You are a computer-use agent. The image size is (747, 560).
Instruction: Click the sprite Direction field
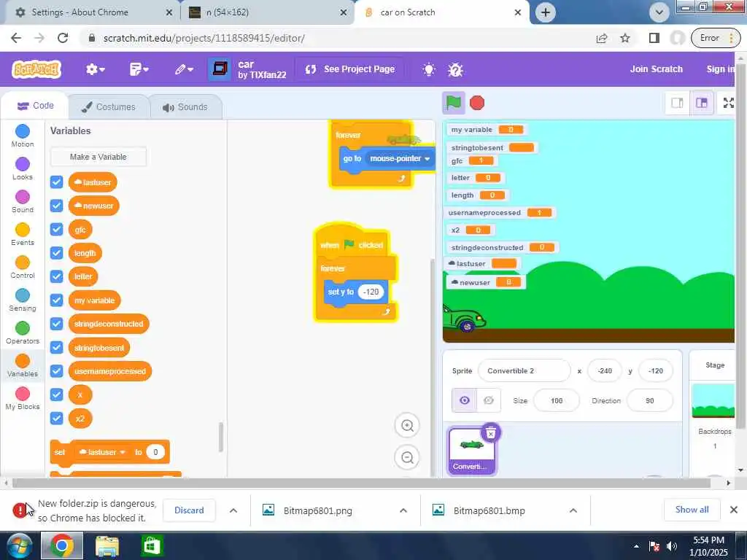pyautogui.click(x=649, y=400)
